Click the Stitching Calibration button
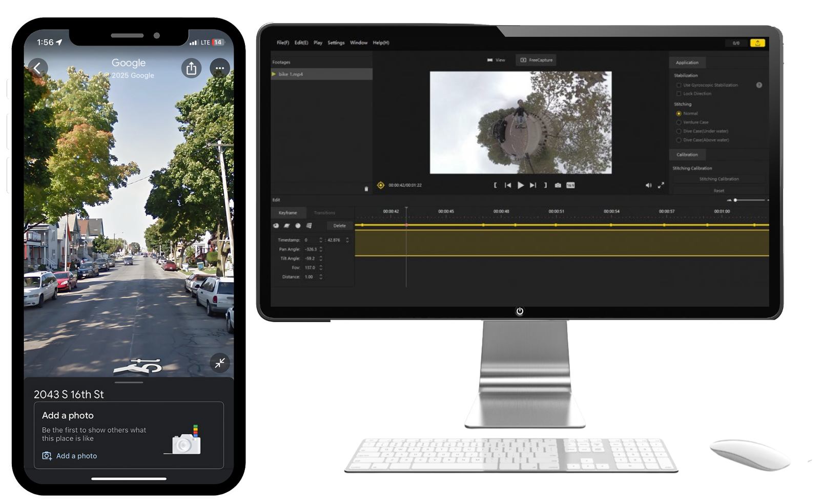Screen dimensions: 820x504 (x=719, y=179)
